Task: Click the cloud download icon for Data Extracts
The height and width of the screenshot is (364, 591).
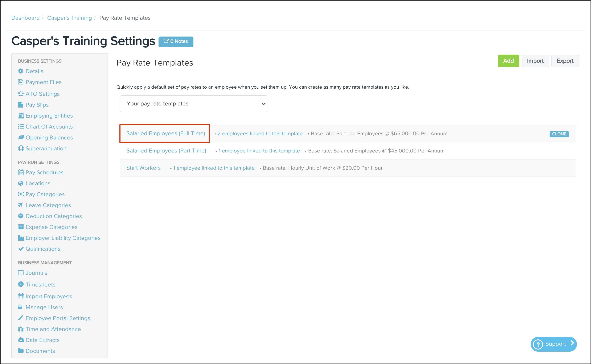Action: 21,340
